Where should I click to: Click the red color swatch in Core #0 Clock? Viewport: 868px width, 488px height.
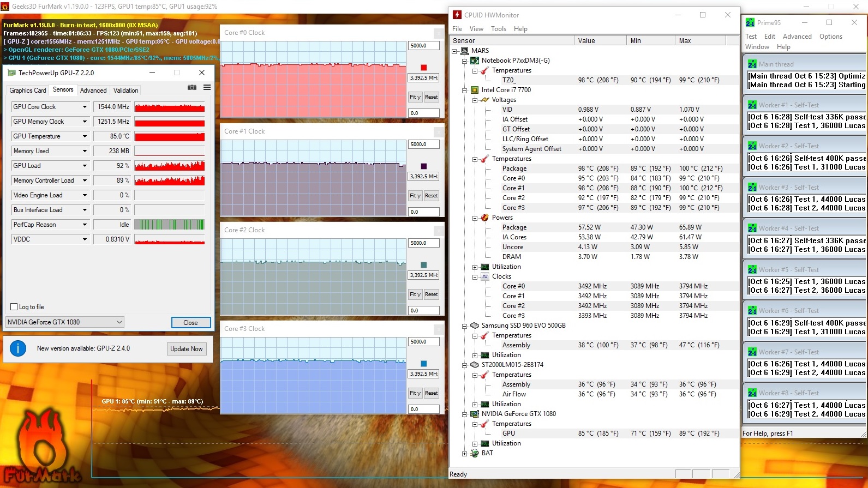pos(424,68)
